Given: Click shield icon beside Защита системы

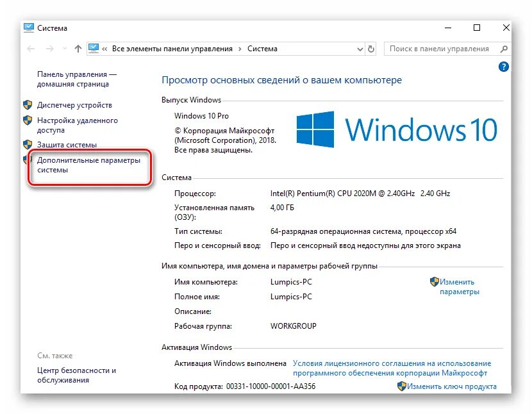Looking at the screenshot, I should pyautogui.click(x=28, y=145).
